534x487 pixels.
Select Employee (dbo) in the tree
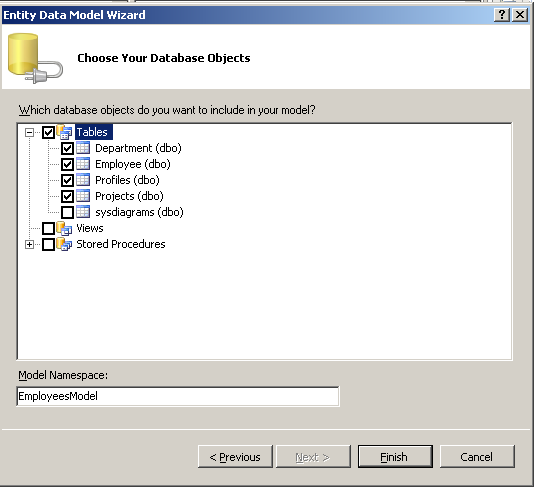(x=133, y=164)
